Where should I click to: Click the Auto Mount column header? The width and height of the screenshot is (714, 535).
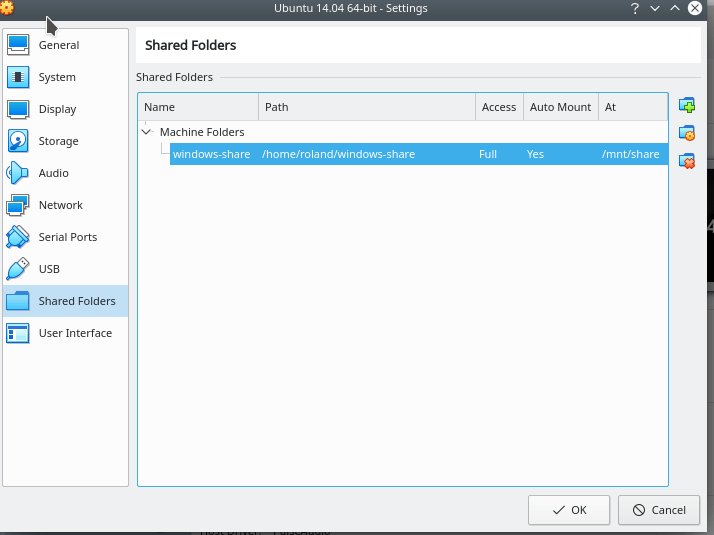[560, 107]
